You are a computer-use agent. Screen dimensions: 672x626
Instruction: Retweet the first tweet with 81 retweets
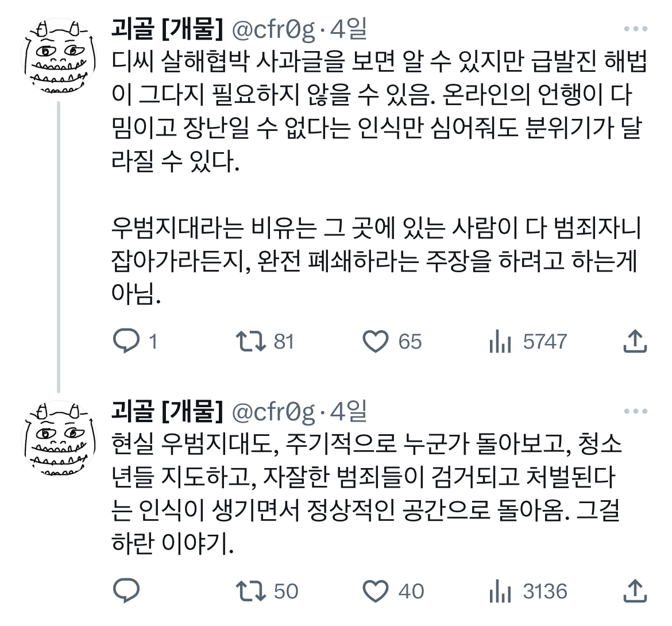click(251, 341)
